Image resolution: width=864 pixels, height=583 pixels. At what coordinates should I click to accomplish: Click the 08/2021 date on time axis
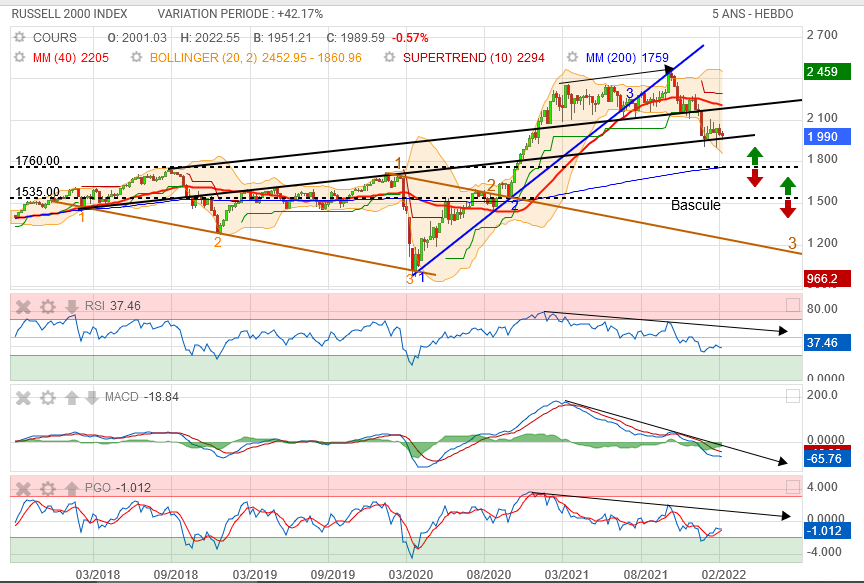pyautogui.click(x=645, y=575)
